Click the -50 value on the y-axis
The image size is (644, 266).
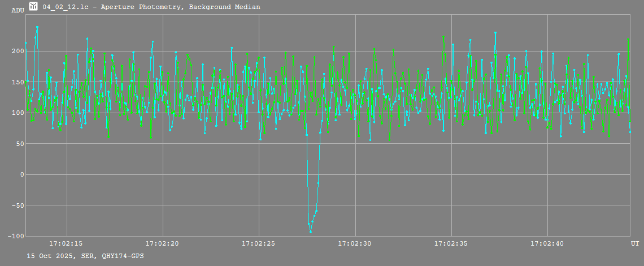(18, 205)
